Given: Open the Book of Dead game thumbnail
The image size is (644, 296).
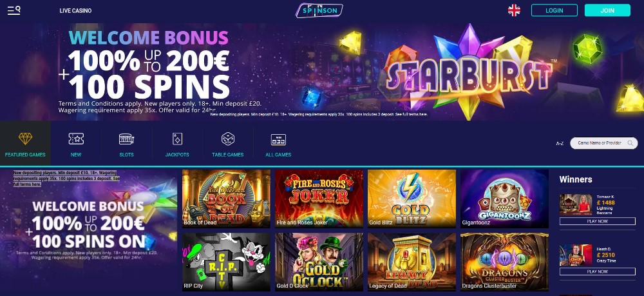Looking at the screenshot, I should (226, 199).
